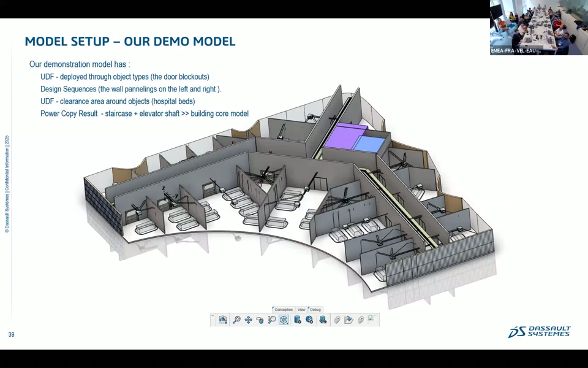Expand the toolbar chevron at left

tap(213, 316)
